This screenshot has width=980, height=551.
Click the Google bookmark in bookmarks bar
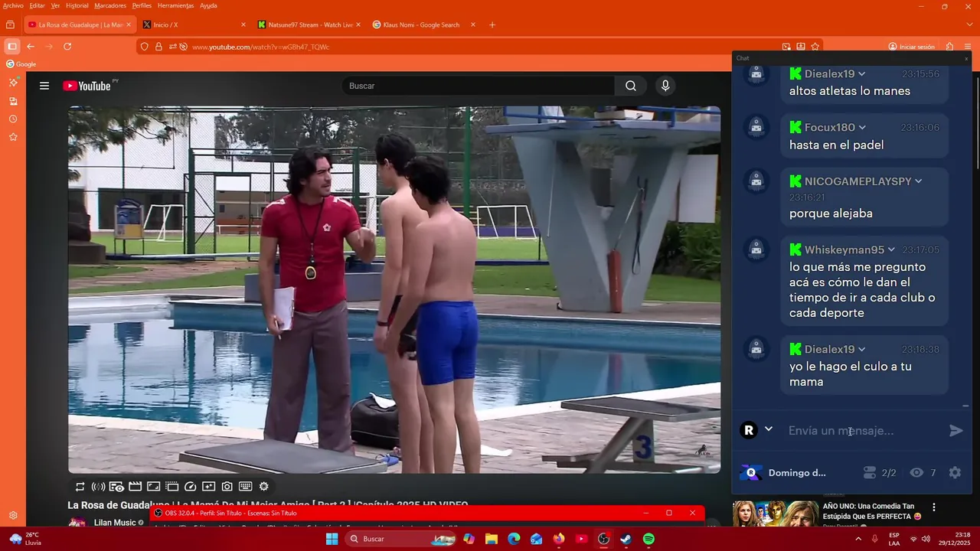[x=21, y=64]
